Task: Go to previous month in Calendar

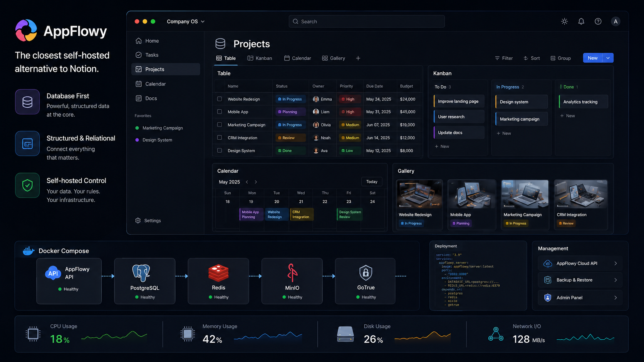Action: tap(247, 182)
